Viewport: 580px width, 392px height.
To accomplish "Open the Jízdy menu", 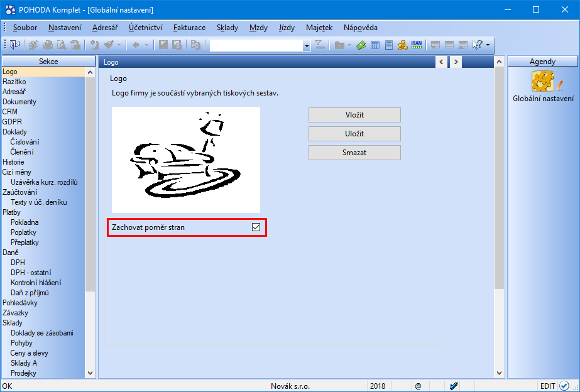I will point(287,28).
